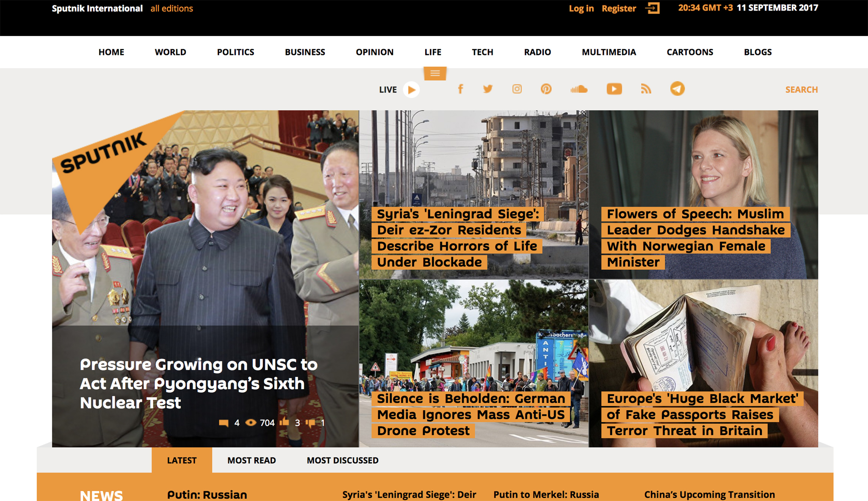The height and width of the screenshot is (501, 868).
Task: Open the SEARCH field
Action: click(801, 90)
